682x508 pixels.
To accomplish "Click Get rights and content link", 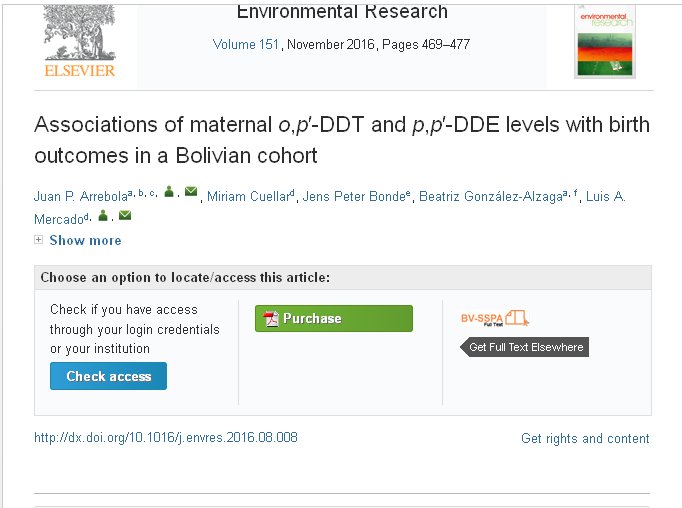I will click(585, 439).
